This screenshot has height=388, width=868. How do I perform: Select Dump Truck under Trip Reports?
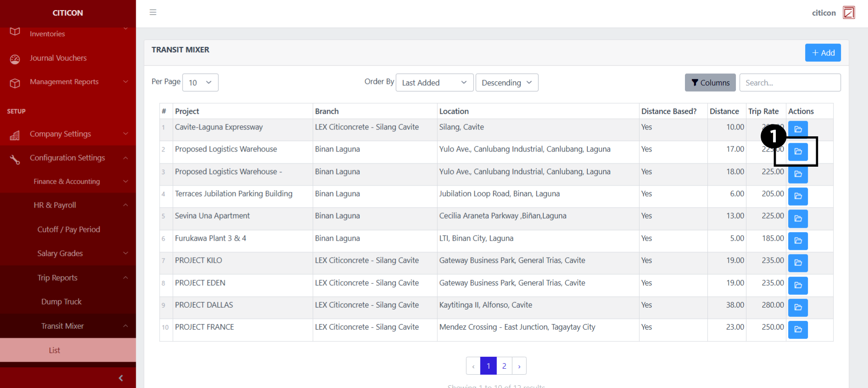pos(61,302)
